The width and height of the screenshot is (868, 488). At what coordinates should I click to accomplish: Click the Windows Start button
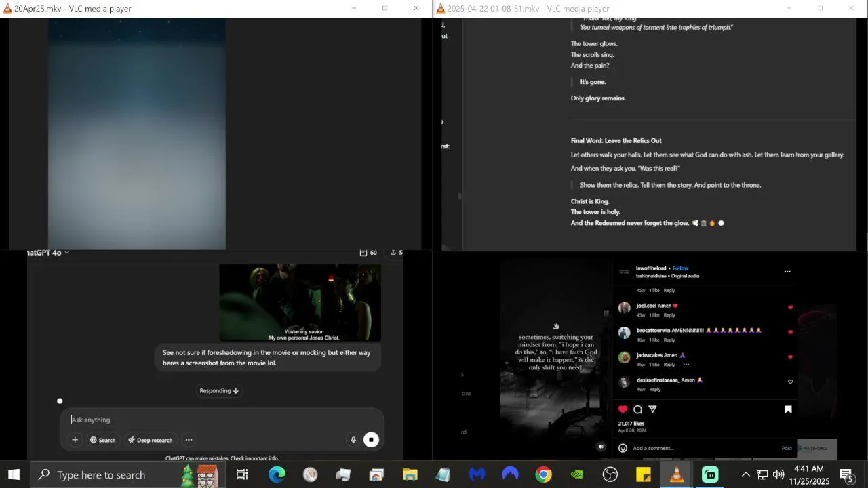(x=14, y=475)
